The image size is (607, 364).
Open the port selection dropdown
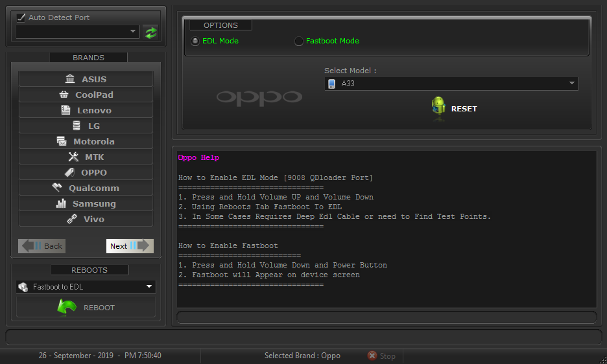[77, 31]
